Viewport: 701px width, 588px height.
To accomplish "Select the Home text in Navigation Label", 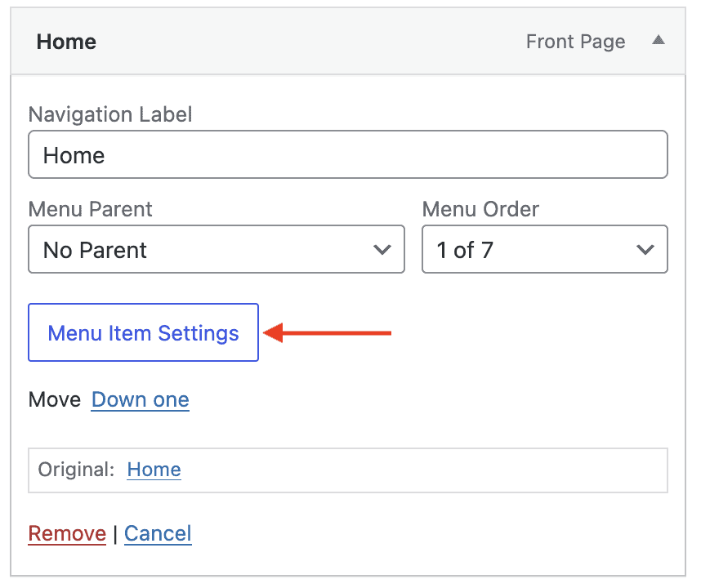I will pyautogui.click(x=74, y=154).
